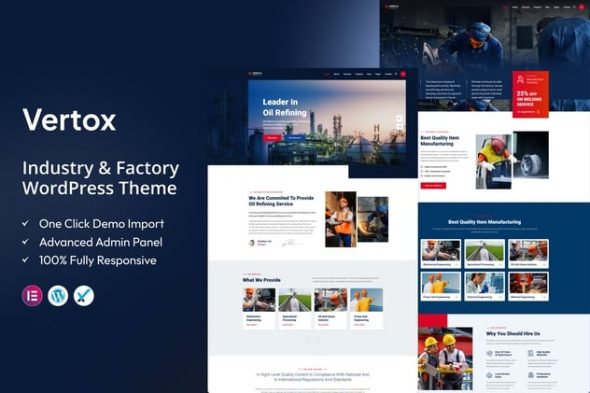Click the Why You Should Hire Us heading

coord(513,334)
